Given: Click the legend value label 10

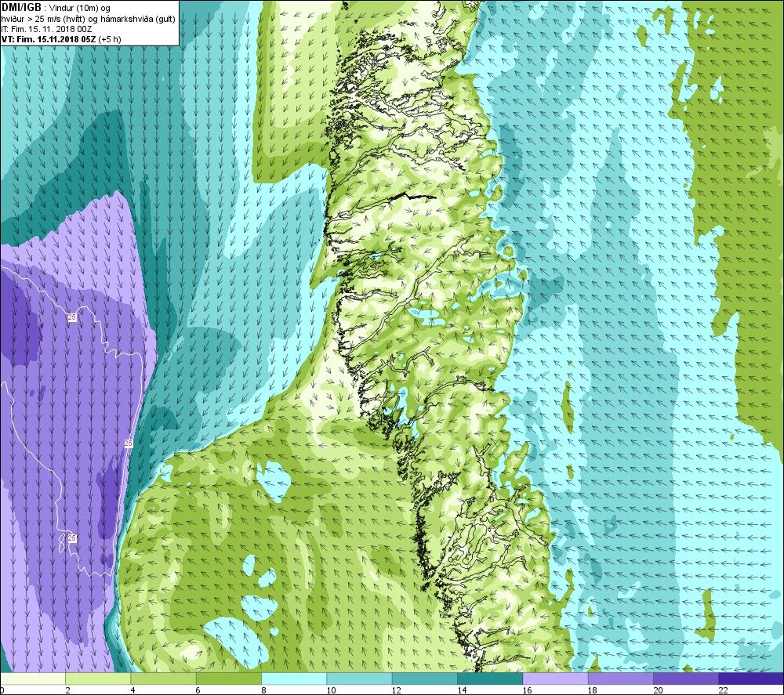Looking at the screenshot, I should pyautogui.click(x=331, y=690).
